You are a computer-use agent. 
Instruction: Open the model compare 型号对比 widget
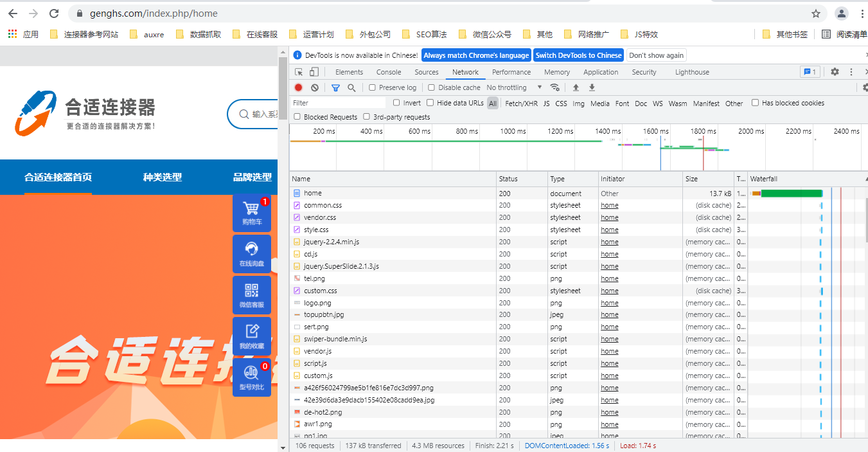[x=252, y=377]
